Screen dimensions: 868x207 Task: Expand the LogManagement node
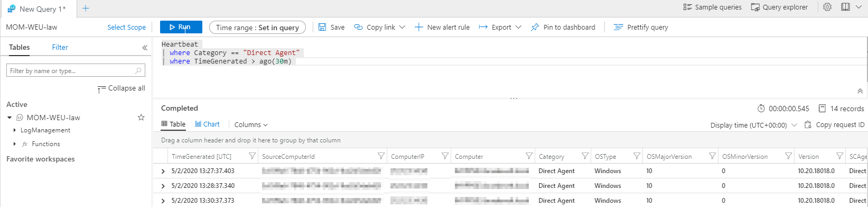(x=14, y=130)
